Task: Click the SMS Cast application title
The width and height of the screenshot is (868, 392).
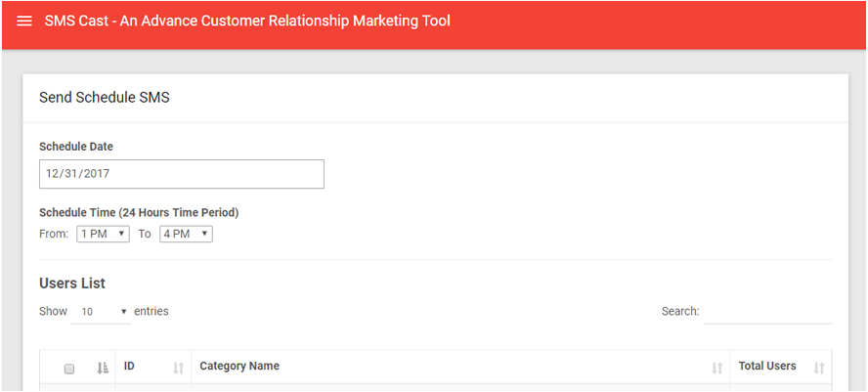Action: (247, 22)
